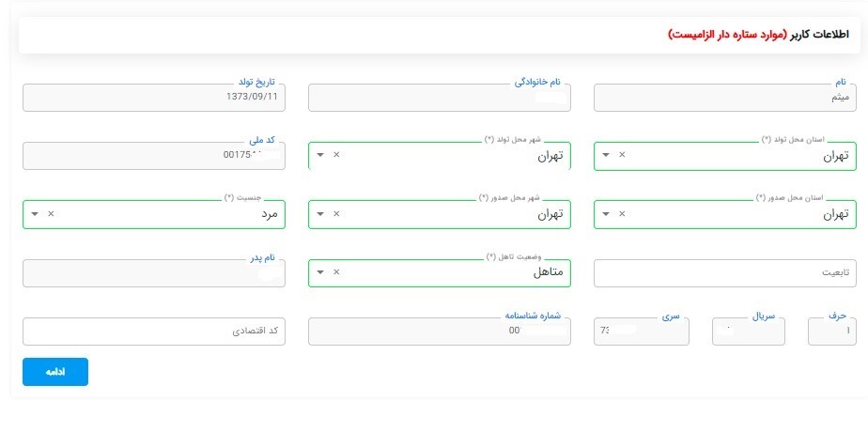Click the مرد value in جنسیت

(x=270, y=215)
